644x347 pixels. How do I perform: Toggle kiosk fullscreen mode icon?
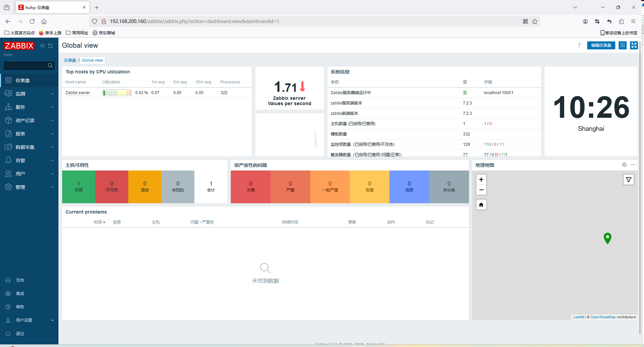click(634, 45)
